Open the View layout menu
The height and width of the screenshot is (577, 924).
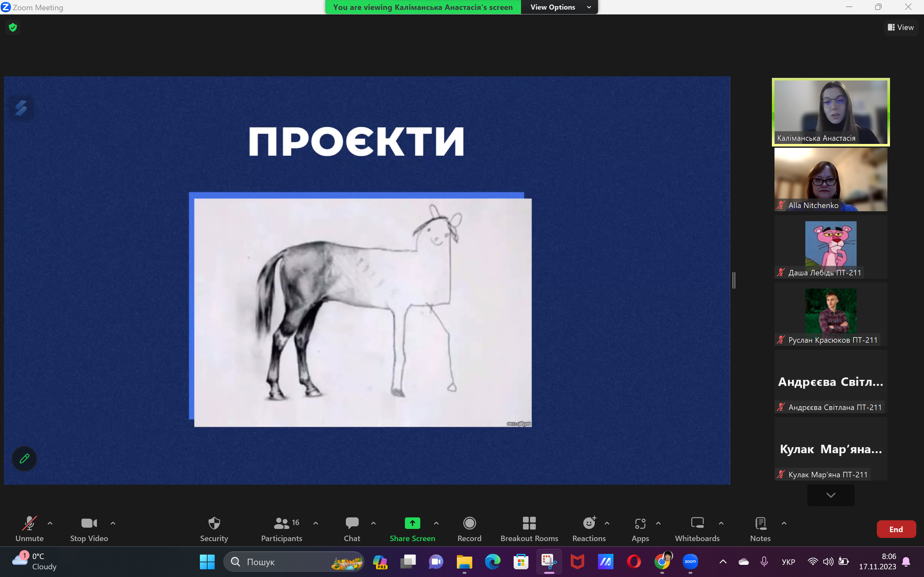901,28
